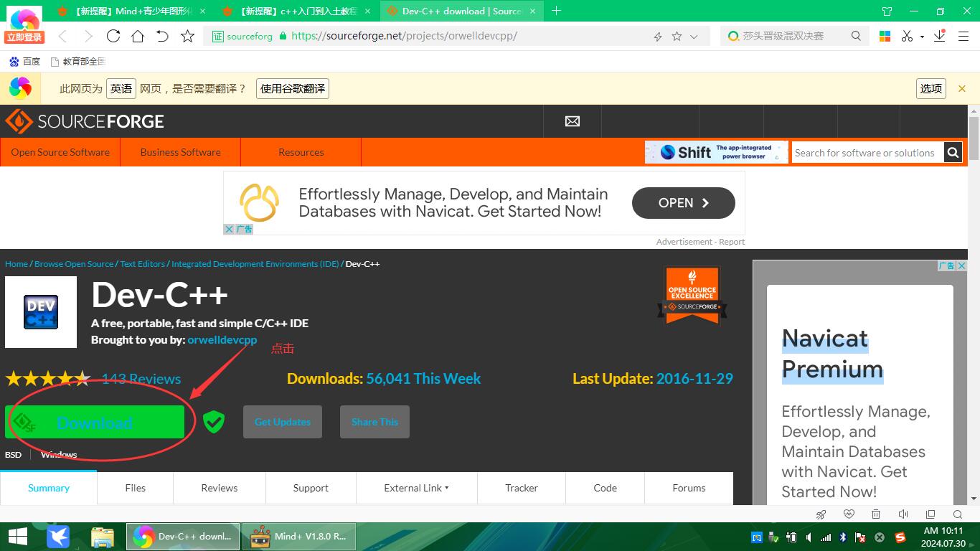Click the favorite star inside address bar
The width and height of the screenshot is (980, 551).
click(677, 36)
